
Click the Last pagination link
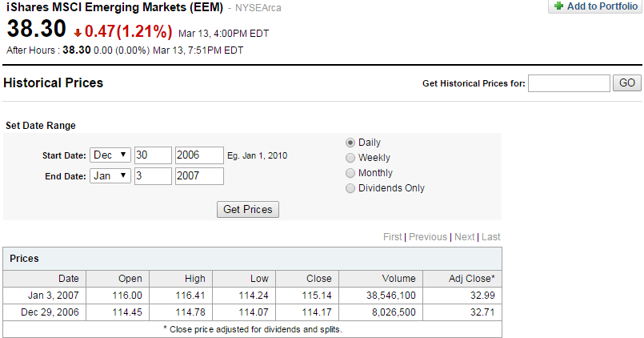click(491, 237)
